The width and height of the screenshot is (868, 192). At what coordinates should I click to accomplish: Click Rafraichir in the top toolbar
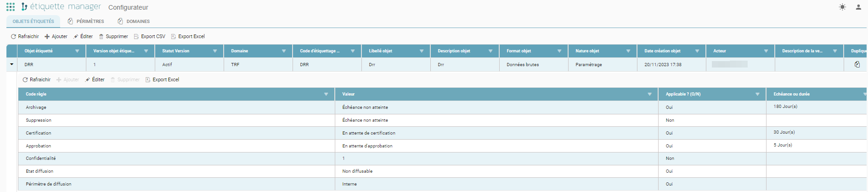(x=25, y=36)
